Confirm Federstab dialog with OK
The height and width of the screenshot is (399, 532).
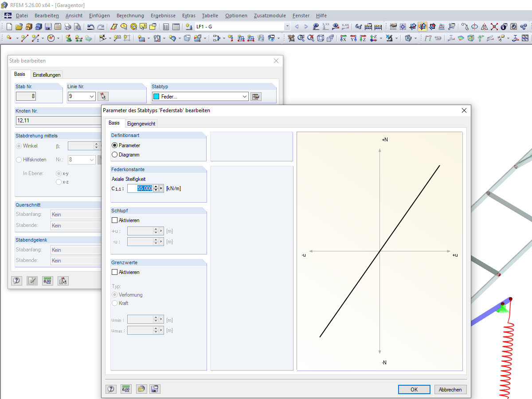click(x=414, y=390)
